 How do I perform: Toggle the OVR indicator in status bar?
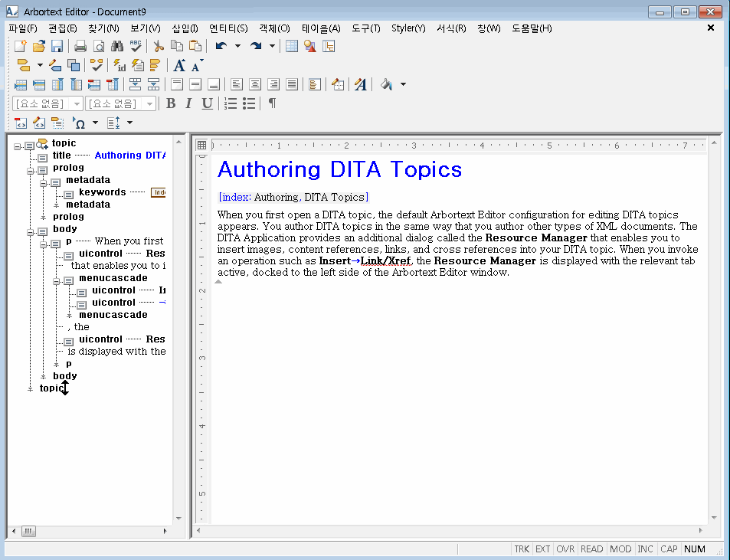coord(565,549)
